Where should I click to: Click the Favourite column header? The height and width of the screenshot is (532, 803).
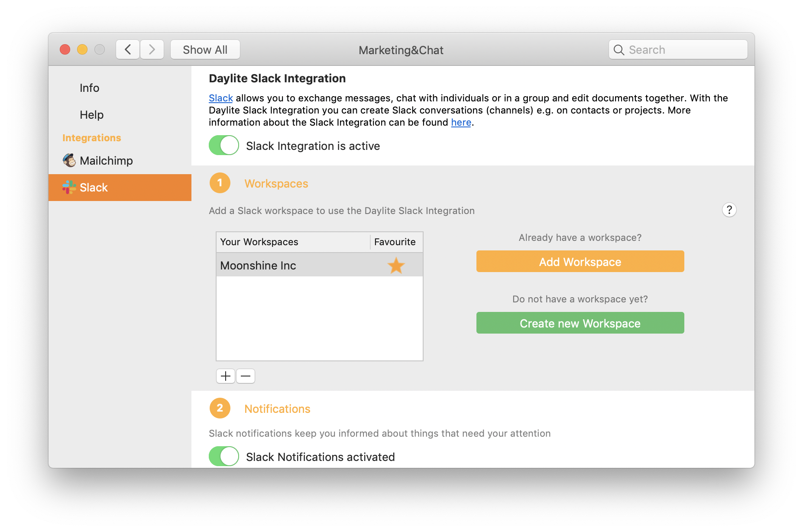click(396, 242)
